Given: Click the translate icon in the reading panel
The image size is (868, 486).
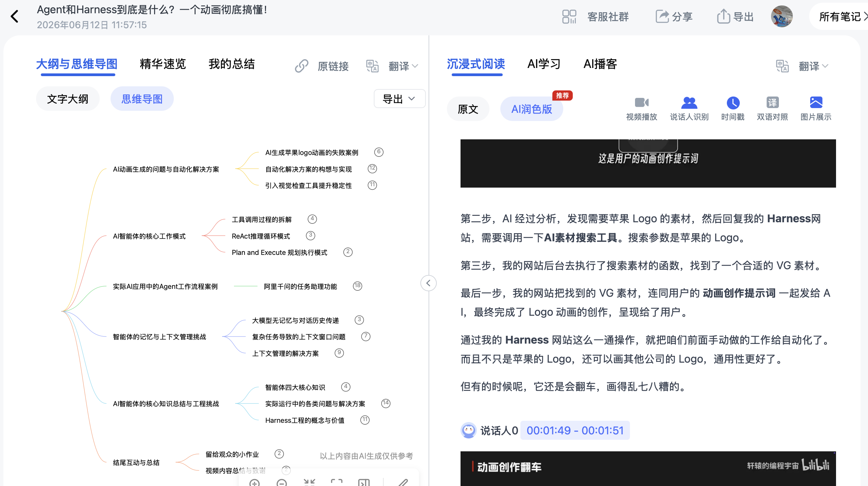Looking at the screenshot, I should tap(782, 66).
